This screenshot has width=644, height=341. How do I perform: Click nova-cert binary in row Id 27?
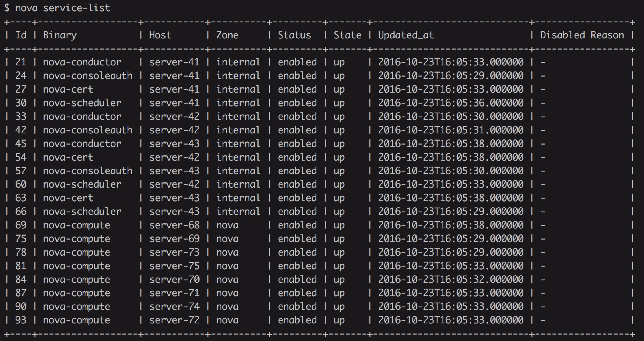[68, 89]
